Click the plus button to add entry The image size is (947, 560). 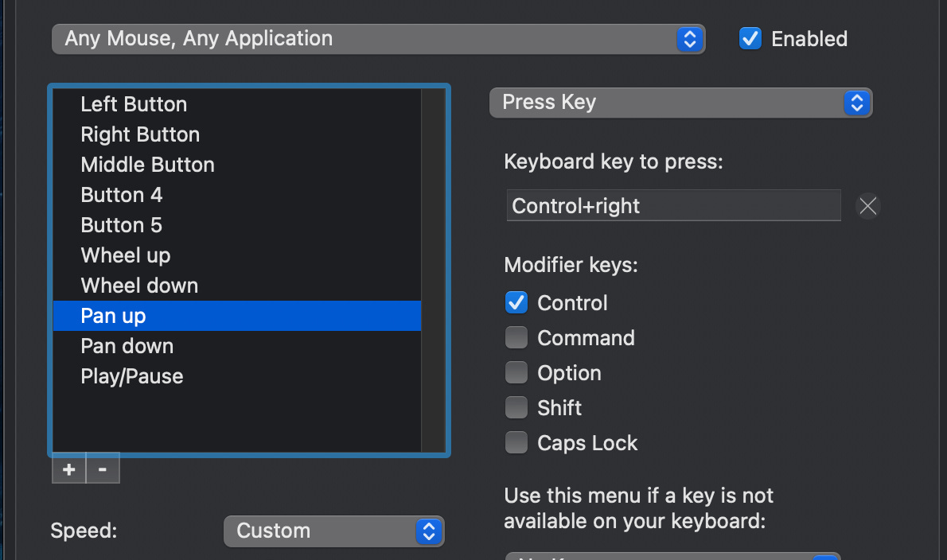(69, 469)
